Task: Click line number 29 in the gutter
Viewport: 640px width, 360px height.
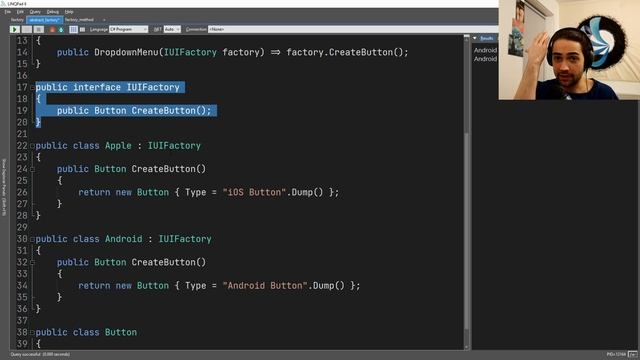Action: tap(22, 227)
